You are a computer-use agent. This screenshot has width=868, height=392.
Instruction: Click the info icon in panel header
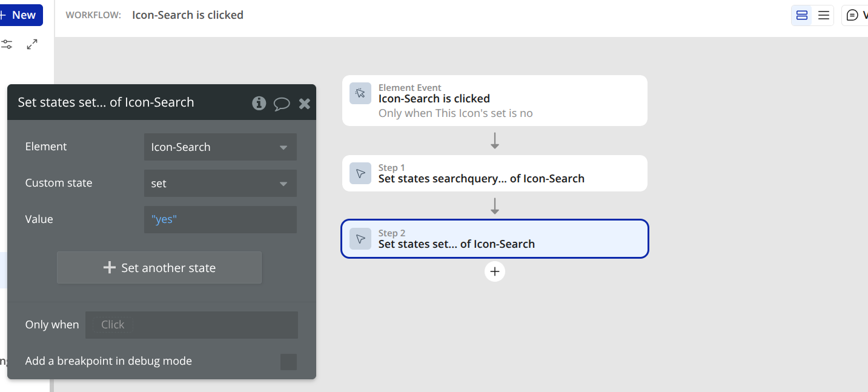pos(259,103)
